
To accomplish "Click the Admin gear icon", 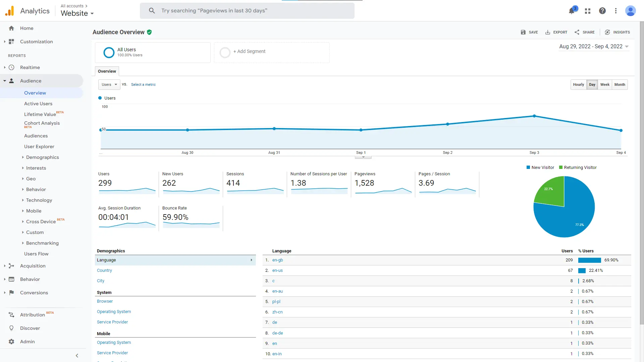I will tap(11, 342).
